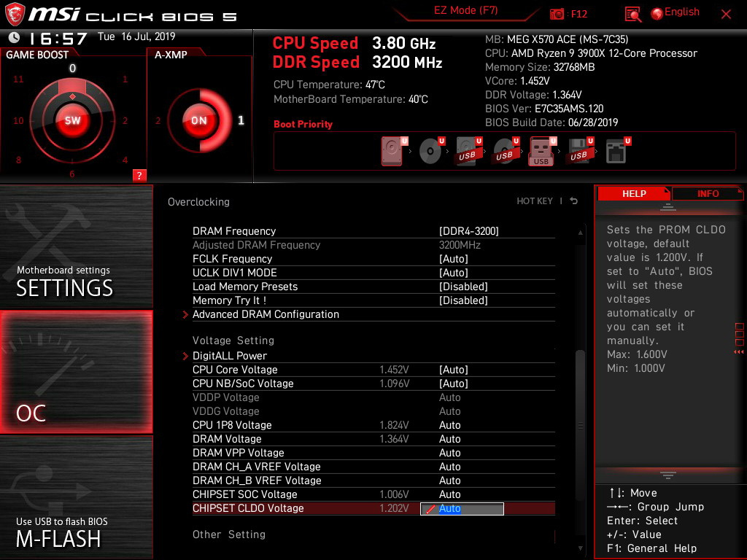This screenshot has height=560, width=747.
Task: Open CPU Core Voltage [Auto] dropdown
Action: coord(454,370)
